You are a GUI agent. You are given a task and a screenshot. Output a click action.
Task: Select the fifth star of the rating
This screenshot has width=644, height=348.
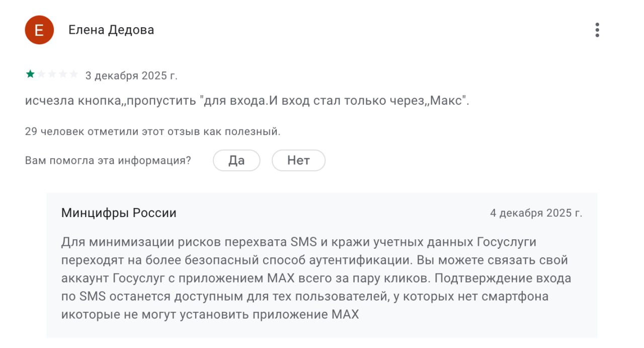pos(73,74)
